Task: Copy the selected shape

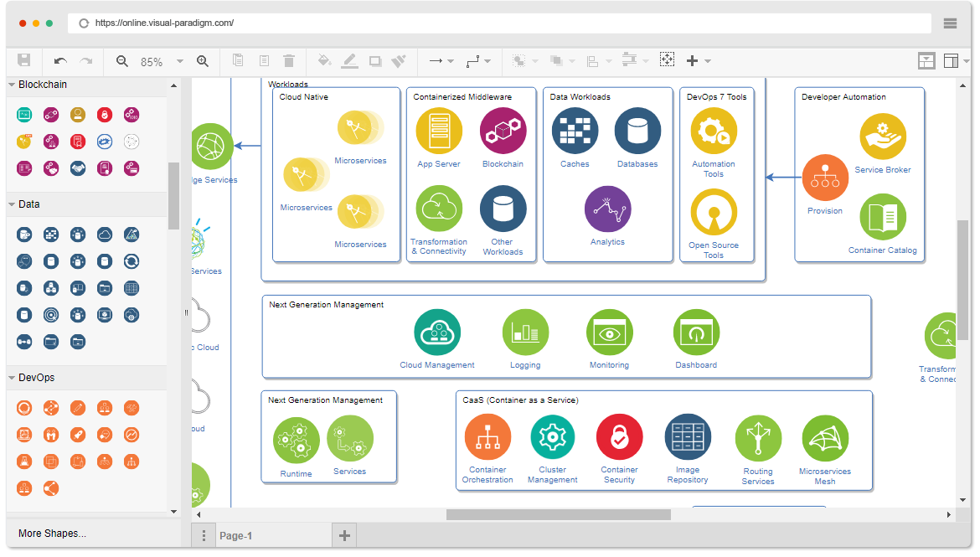Action: click(238, 60)
